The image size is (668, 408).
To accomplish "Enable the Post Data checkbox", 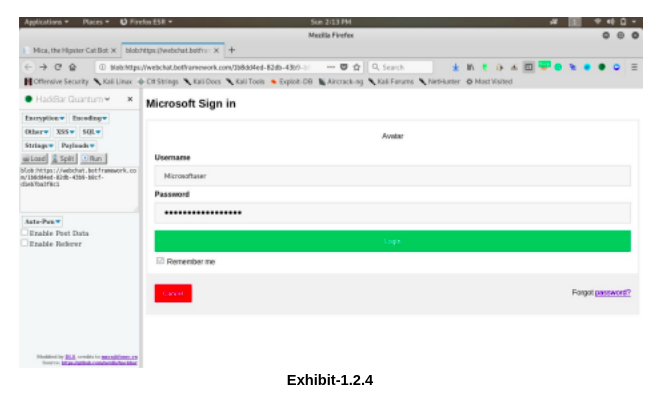I will point(25,233).
